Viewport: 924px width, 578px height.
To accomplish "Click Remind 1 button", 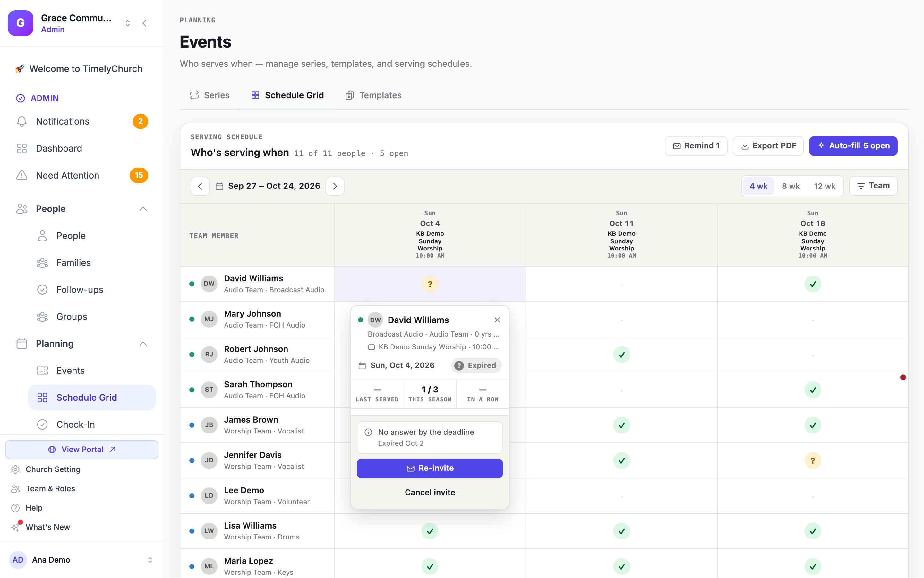I will point(696,146).
